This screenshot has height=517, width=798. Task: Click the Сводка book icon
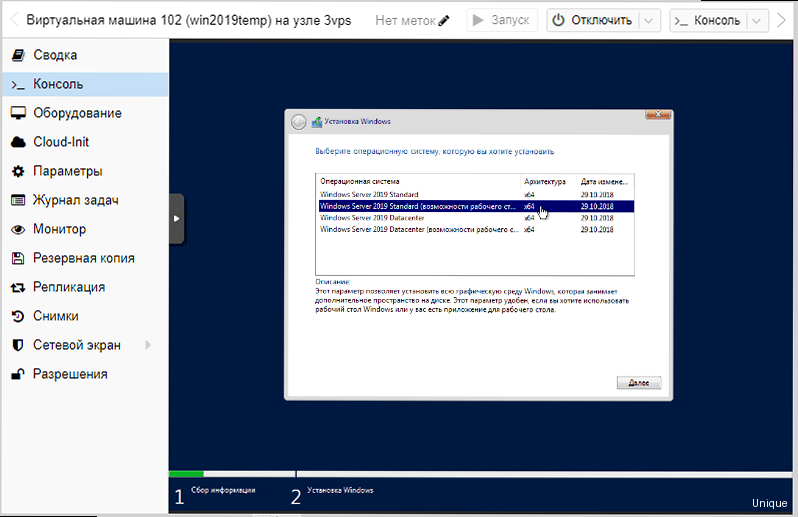[17, 55]
